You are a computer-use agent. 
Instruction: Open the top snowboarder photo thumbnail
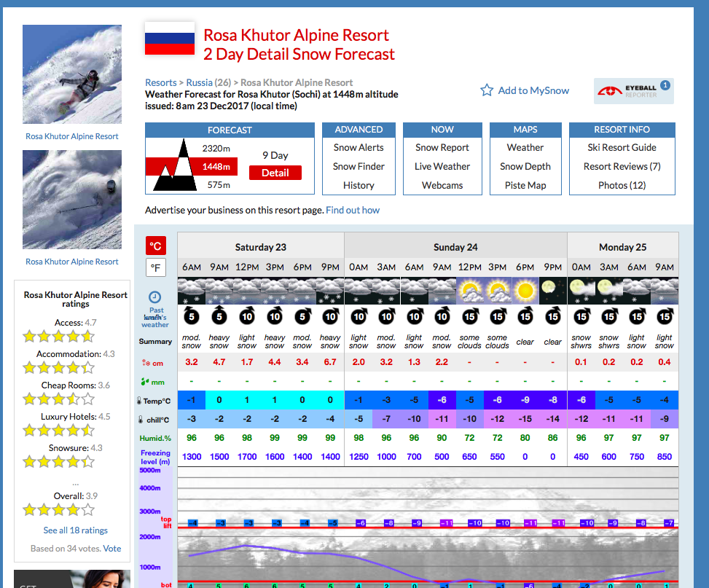72,74
